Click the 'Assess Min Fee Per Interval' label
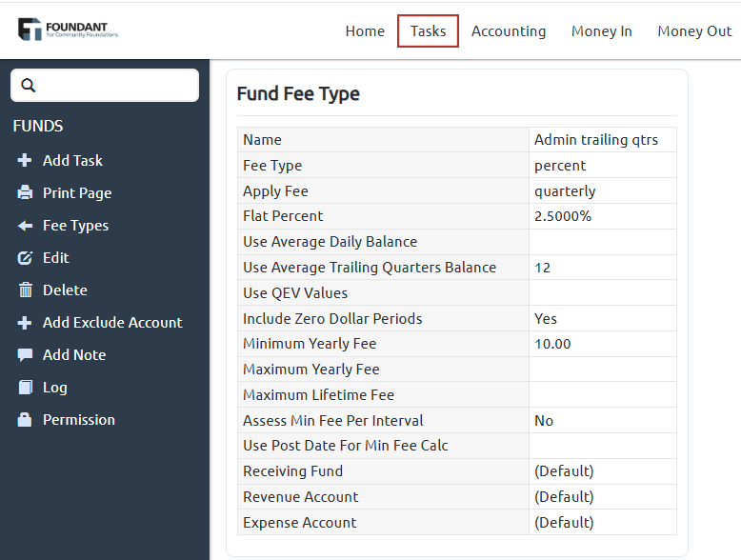 pyautogui.click(x=333, y=421)
